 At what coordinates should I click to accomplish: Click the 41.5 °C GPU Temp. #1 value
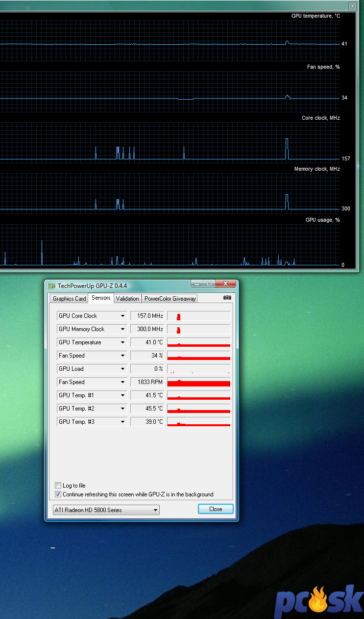147,395
